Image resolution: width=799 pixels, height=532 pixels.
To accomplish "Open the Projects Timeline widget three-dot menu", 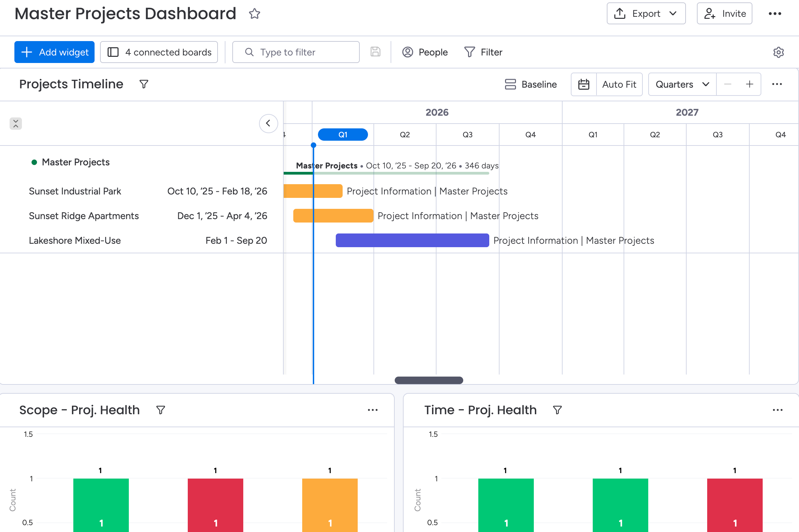I will [x=777, y=84].
